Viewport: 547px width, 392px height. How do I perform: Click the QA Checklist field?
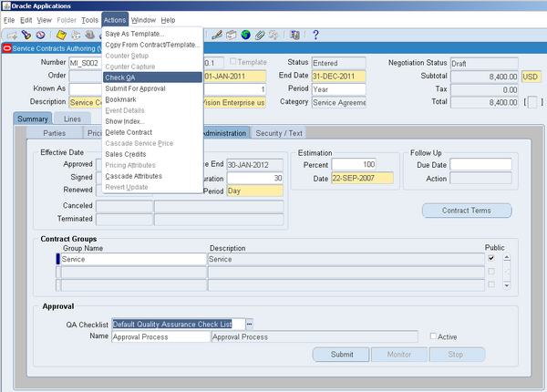tap(179, 324)
